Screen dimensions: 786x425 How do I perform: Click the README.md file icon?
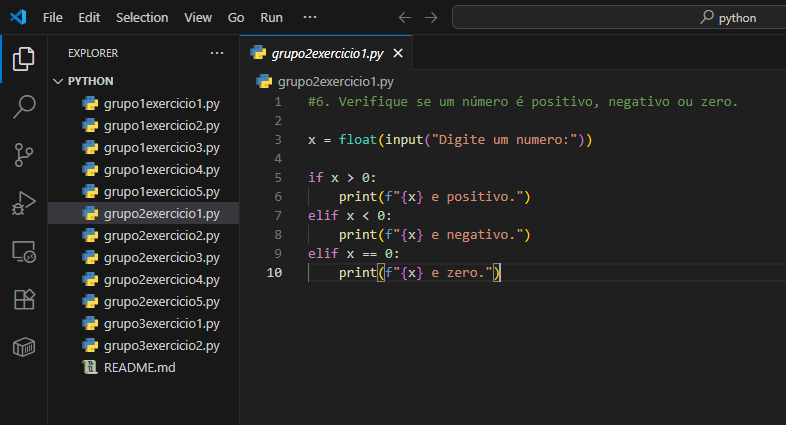[90, 367]
